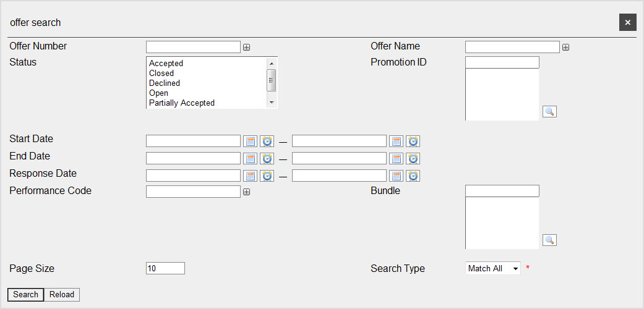
Task: Open Promotion ID lookup magnifier
Action: point(549,111)
